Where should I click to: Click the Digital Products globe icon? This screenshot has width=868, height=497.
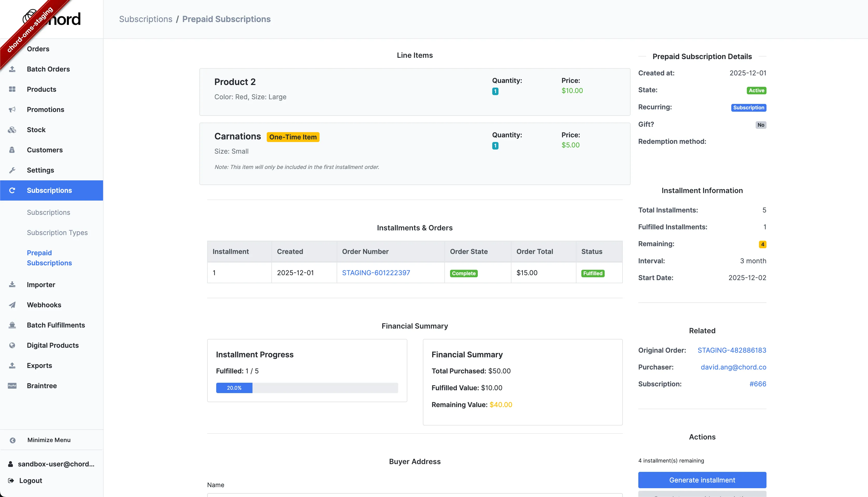(x=12, y=345)
